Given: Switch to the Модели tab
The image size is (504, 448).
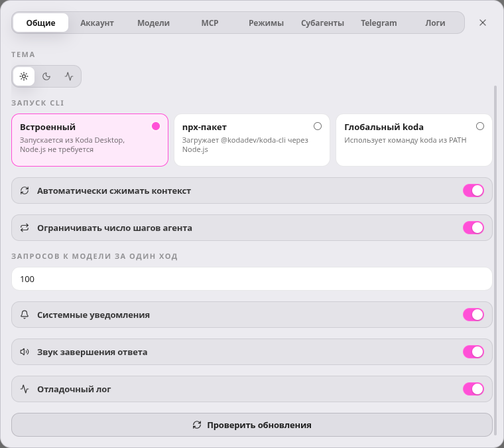Looking at the screenshot, I should tap(153, 23).
